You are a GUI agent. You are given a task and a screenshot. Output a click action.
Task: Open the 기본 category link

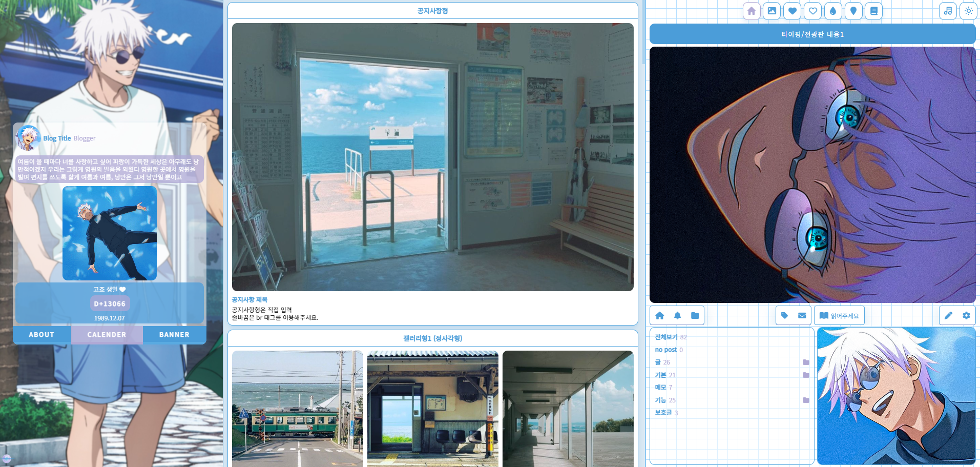(660, 375)
